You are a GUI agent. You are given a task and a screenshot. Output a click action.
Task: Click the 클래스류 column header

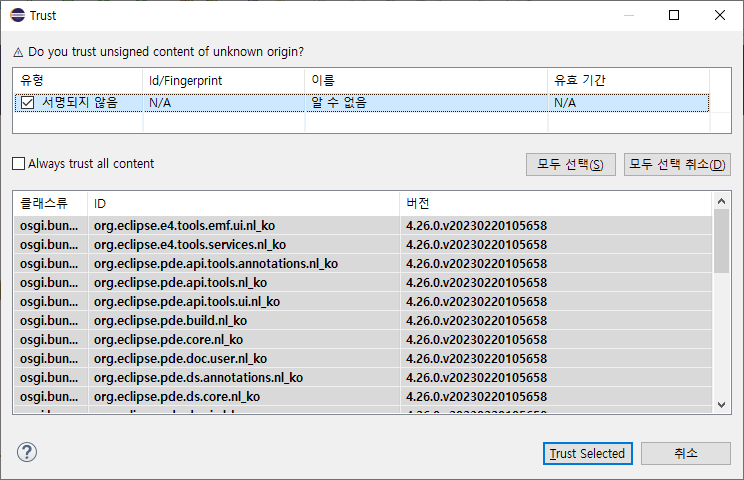(50, 204)
